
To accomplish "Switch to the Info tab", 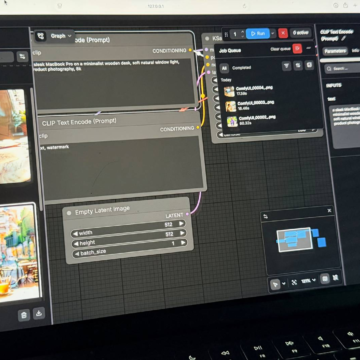I will 355,51.
